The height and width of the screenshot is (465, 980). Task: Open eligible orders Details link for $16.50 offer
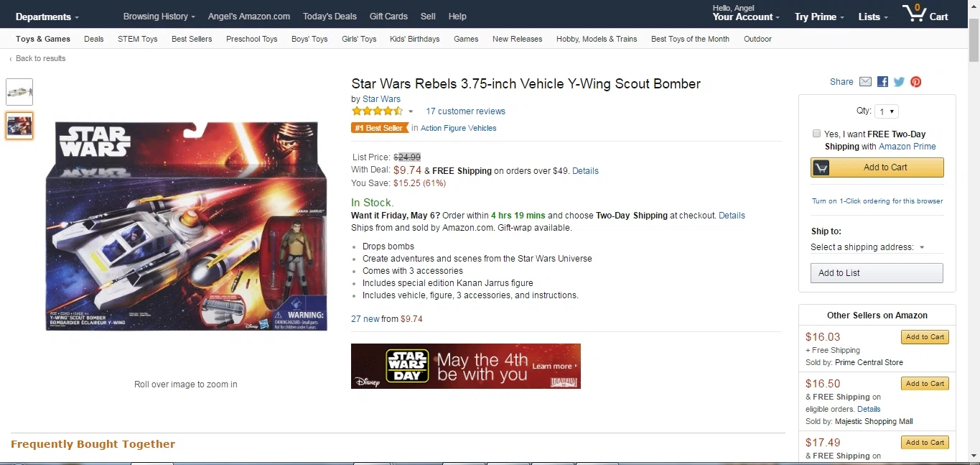click(x=869, y=409)
